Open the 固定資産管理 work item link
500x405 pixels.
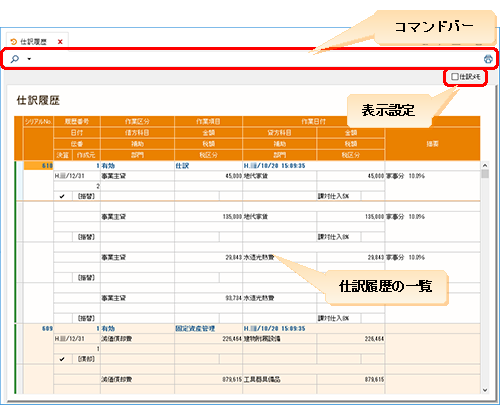[x=195, y=329]
